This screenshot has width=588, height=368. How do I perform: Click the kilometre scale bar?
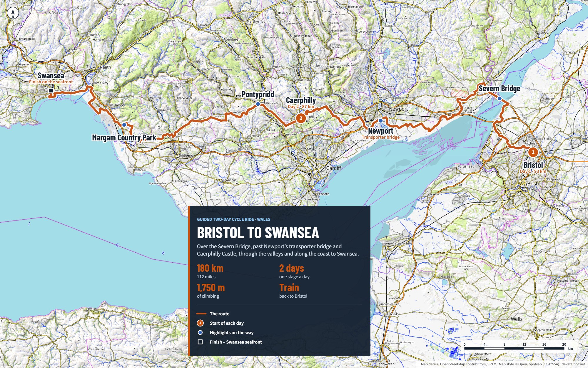coord(514,348)
